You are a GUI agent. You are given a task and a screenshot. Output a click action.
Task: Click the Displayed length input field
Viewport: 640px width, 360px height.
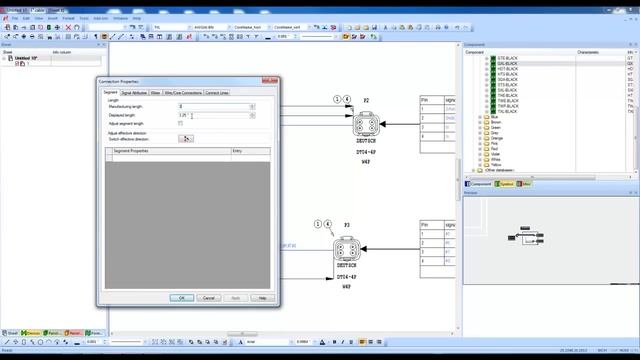(x=213, y=116)
